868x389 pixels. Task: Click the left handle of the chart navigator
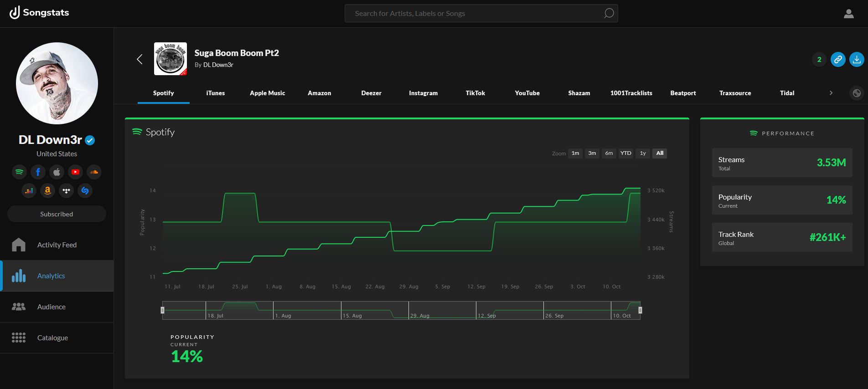click(x=162, y=310)
